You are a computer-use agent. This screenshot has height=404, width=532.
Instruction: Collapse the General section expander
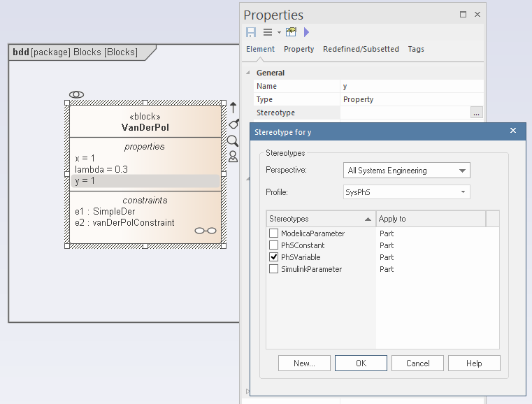tap(247, 73)
